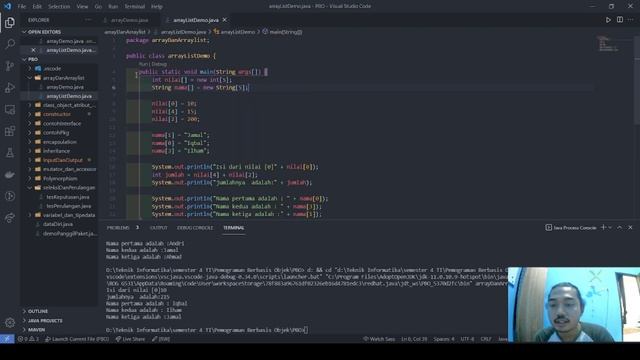Open the Live Share activity bar icon
The image size is (640, 360).
coord(10,218)
